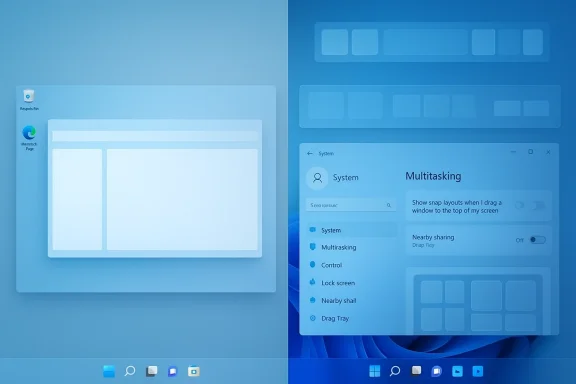Viewport: 576px width, 384px height.
Task: Click Search icon on the right taskbar
Action: (x=395, y=371)
